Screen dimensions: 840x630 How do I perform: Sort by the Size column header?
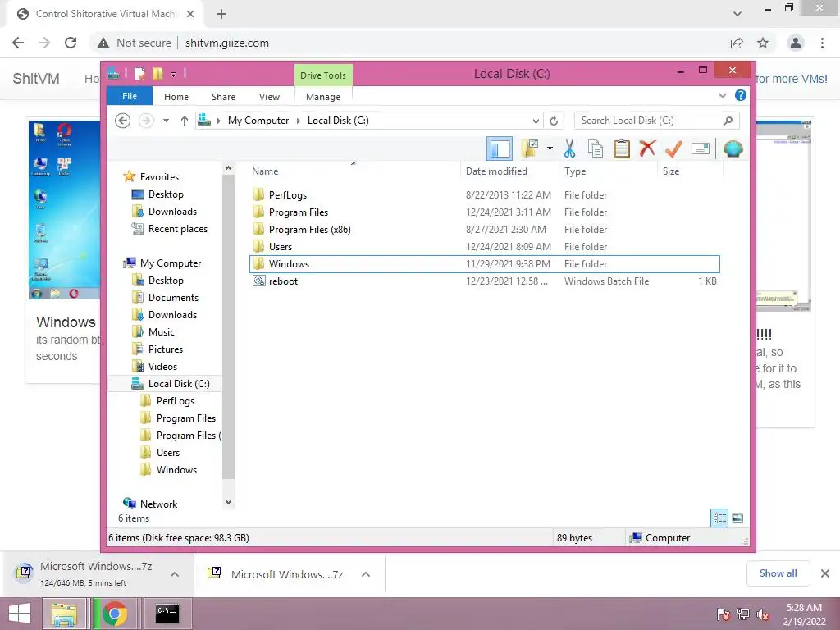pyautogui.click(x=690, y=171)
